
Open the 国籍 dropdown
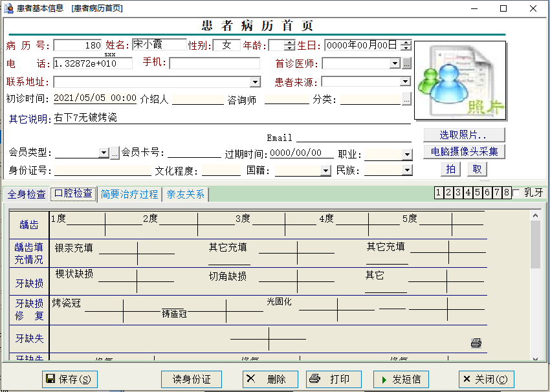(x=326, y=171)
